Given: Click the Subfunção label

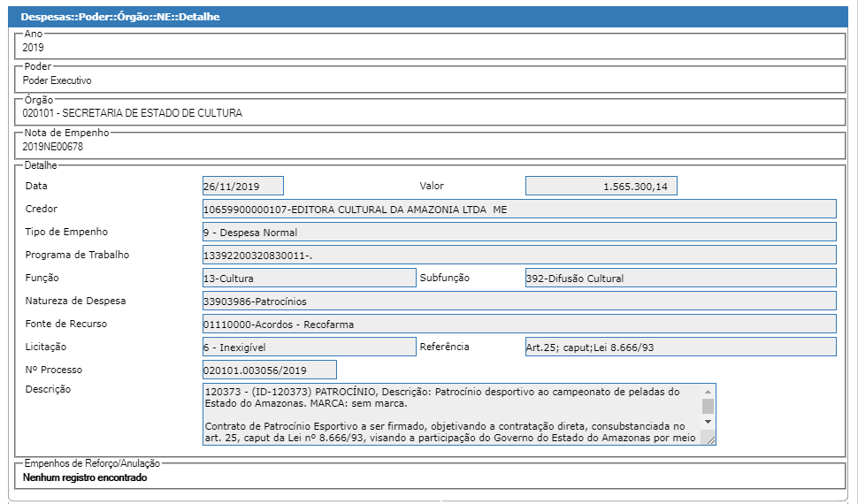Looking at the screenshot, I should pyautogui.click(x=444, y=278).
